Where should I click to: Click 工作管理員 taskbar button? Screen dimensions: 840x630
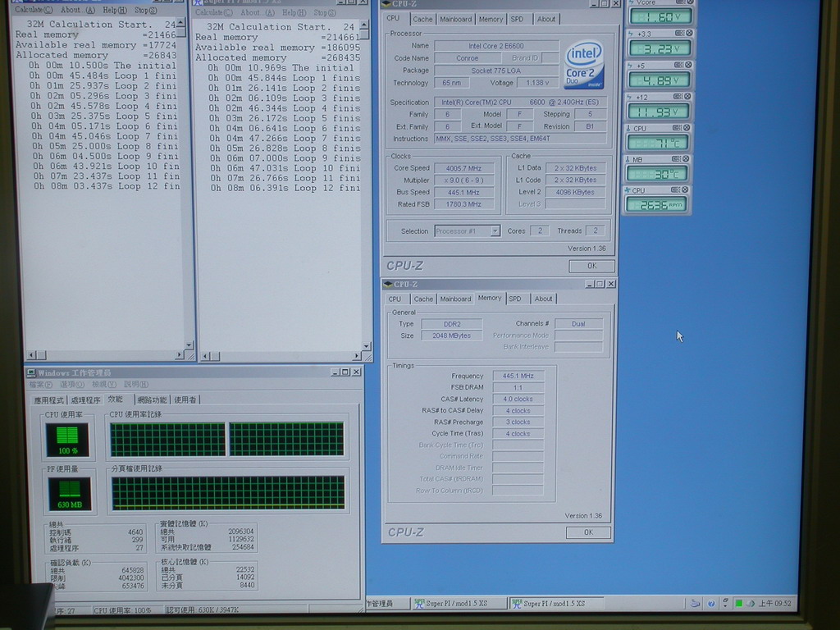tap(387, 604)
